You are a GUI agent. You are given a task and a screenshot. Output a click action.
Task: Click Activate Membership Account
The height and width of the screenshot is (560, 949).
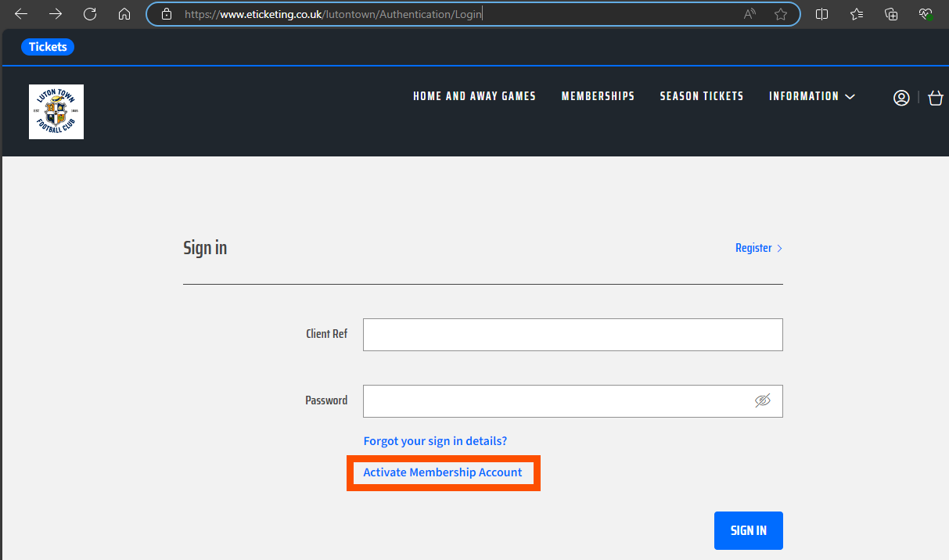443,472
